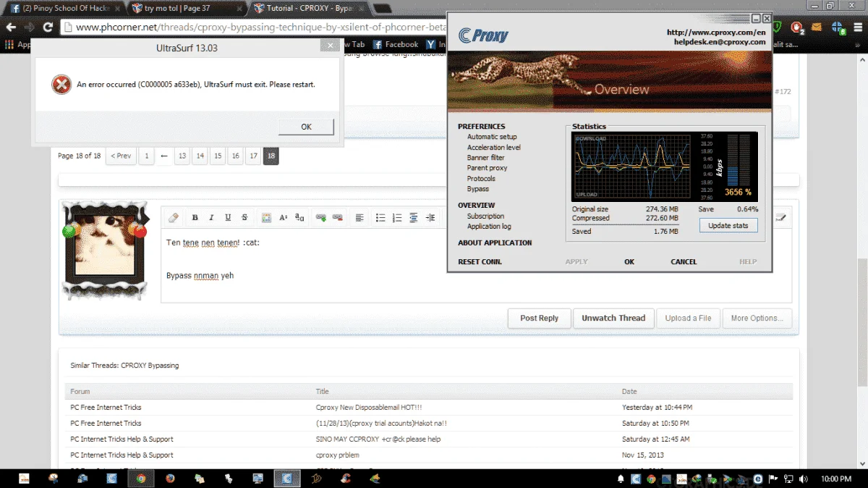Open the text color palette icon
Viewport: 868px width, 488px height.
266,217
